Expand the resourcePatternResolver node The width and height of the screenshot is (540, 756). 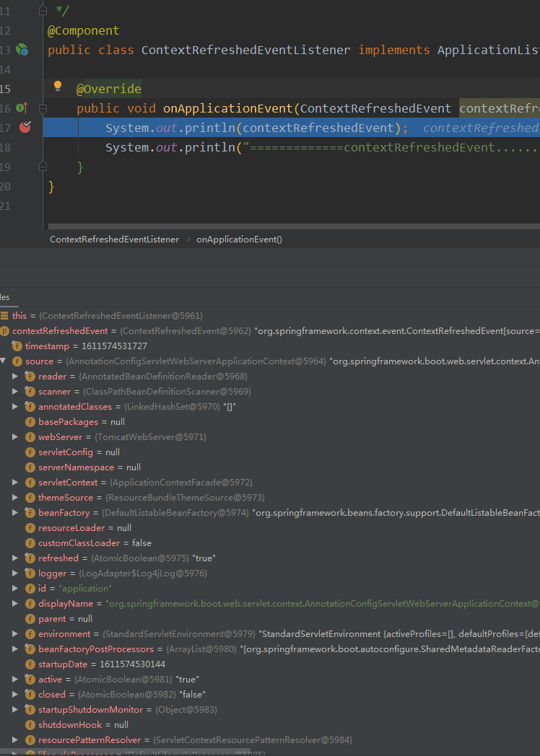point(15,739)
